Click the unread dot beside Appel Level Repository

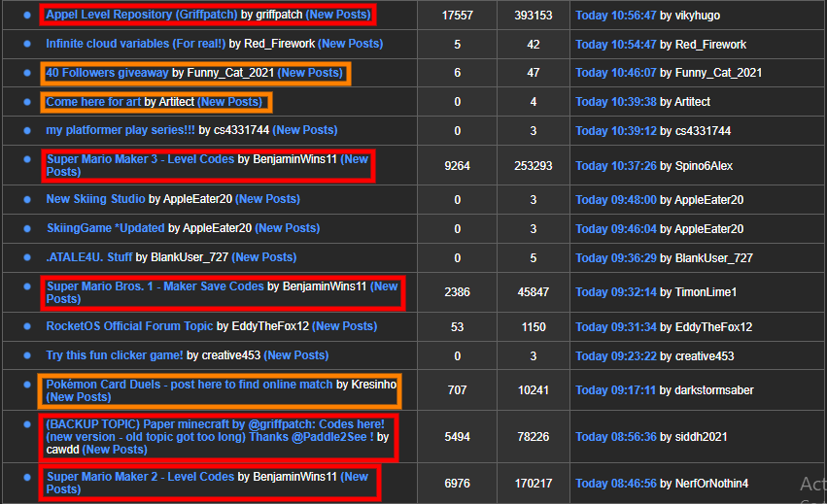[27, 15]
